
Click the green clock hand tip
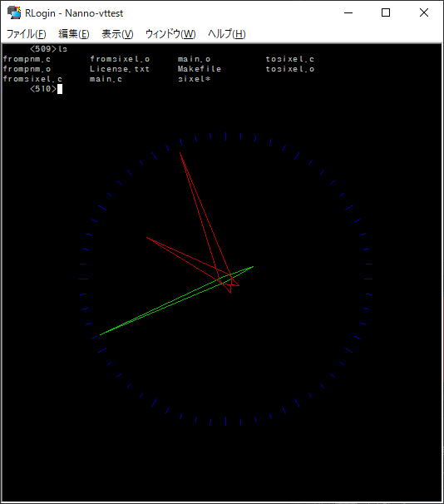[101, 334]
